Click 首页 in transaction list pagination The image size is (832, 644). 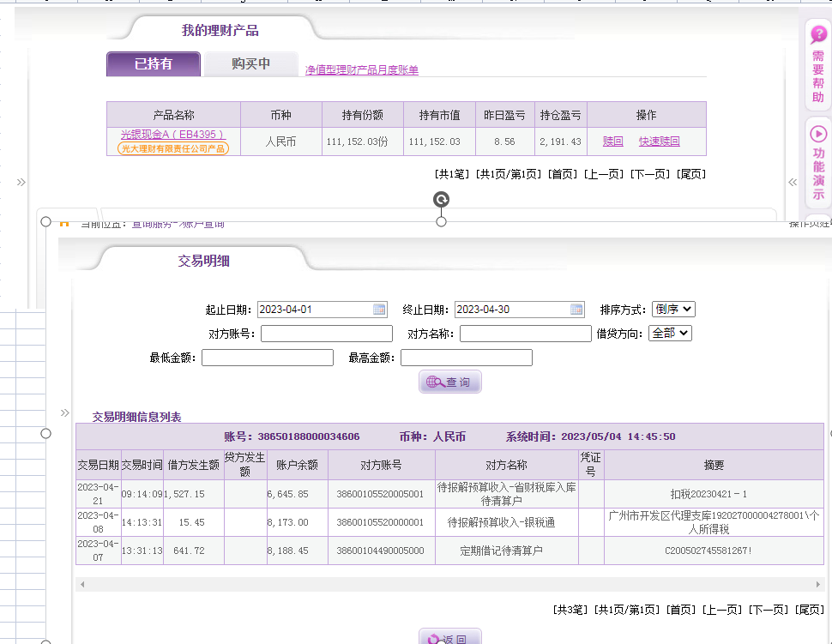[x=681, y=610]
